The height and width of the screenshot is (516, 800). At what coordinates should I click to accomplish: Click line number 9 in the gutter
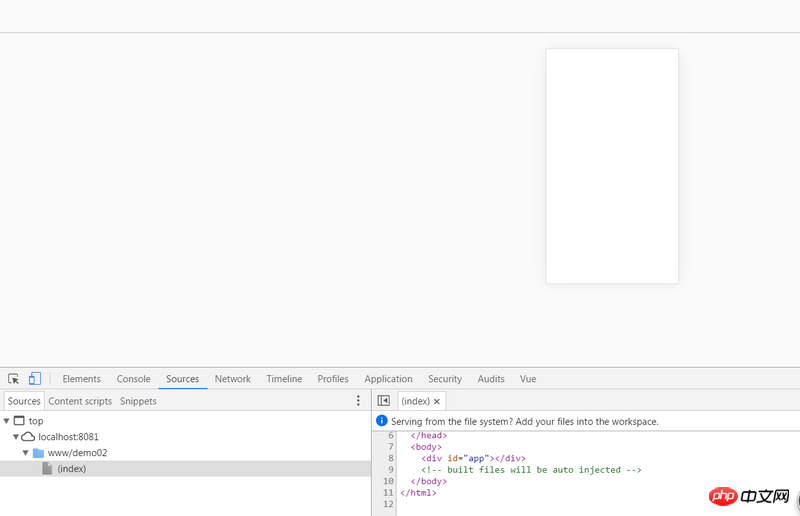coord(391,470)
